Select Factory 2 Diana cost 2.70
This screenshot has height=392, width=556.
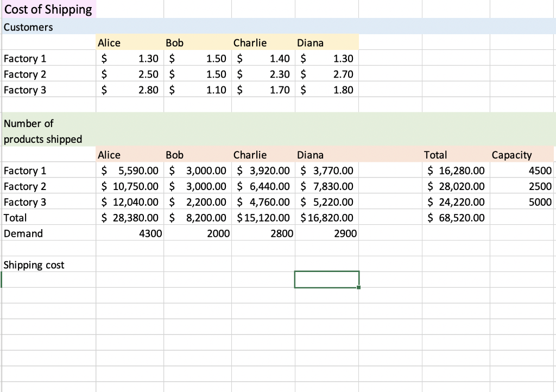(x=327, y=73)
